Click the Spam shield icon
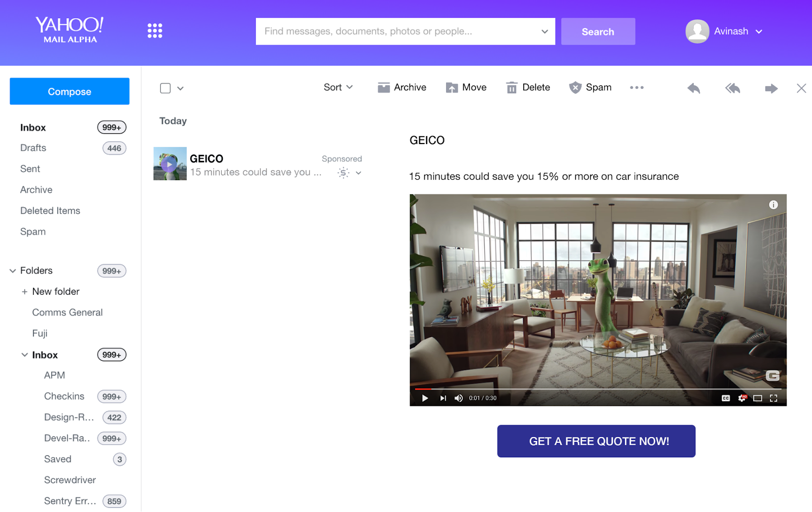Screen dimensions: 812x512 pos(575,88)
